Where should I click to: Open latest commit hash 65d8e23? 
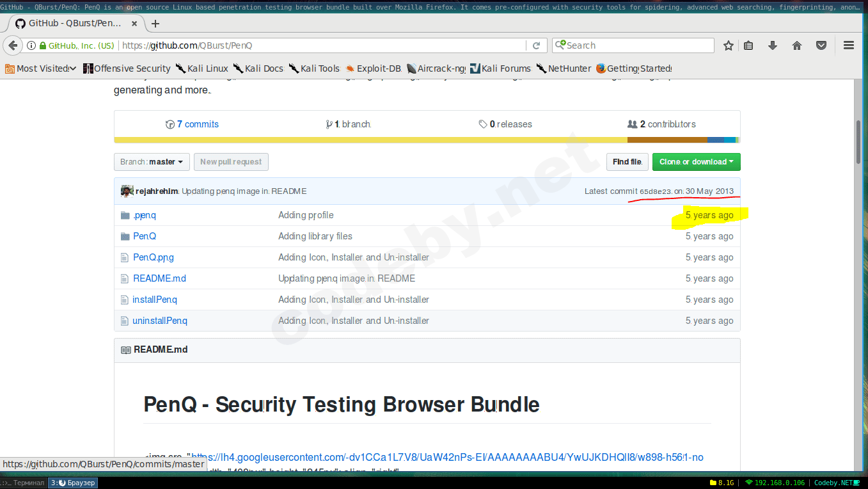(656, 191)
